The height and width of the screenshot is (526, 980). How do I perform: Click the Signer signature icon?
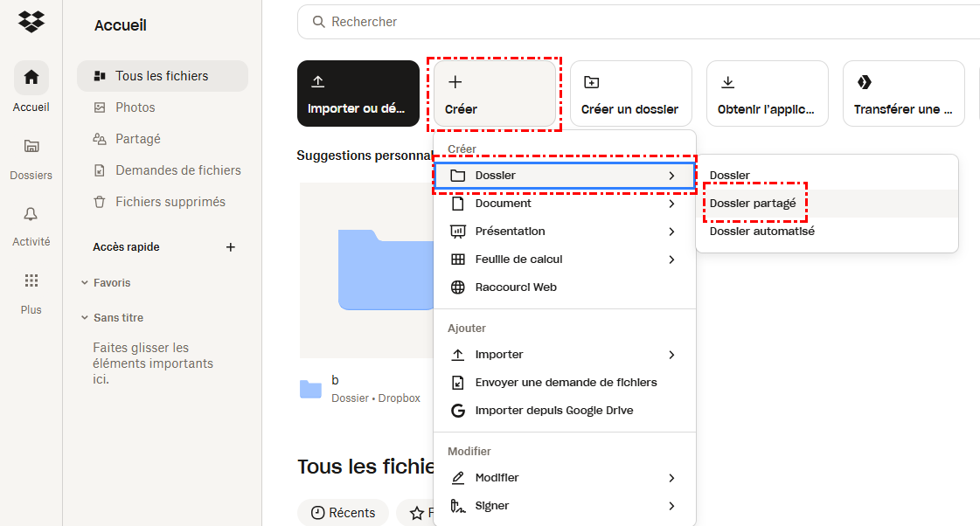point(458,506)
